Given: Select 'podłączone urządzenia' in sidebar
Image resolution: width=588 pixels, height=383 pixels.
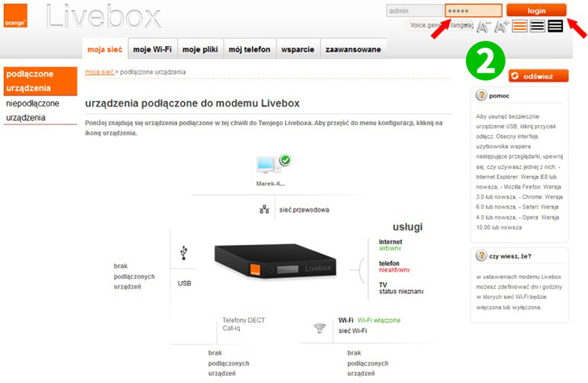Looking at the screenshot, I should pos(40,81).
